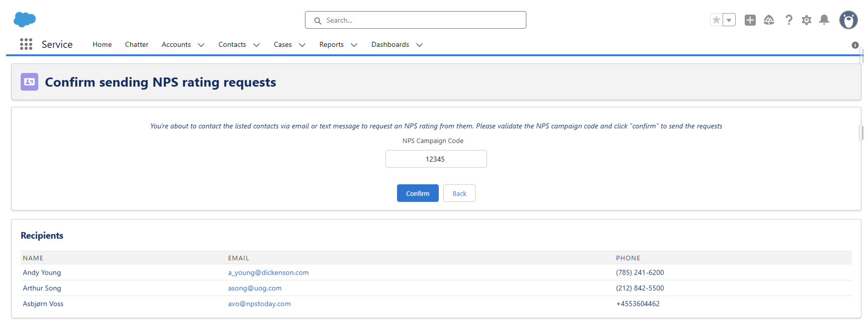Open the Help question mark icon
The width and height of the screenshot is (868, 326).
coord(788,20)
